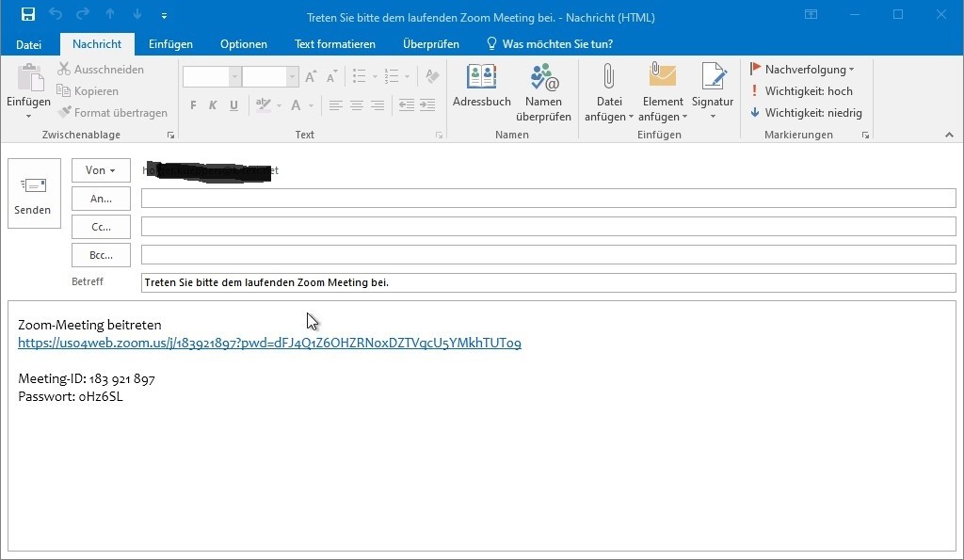The height and width of the screenshot is (560, 964).
Task: Go to next item with down arrow
Action: [137, 14]
